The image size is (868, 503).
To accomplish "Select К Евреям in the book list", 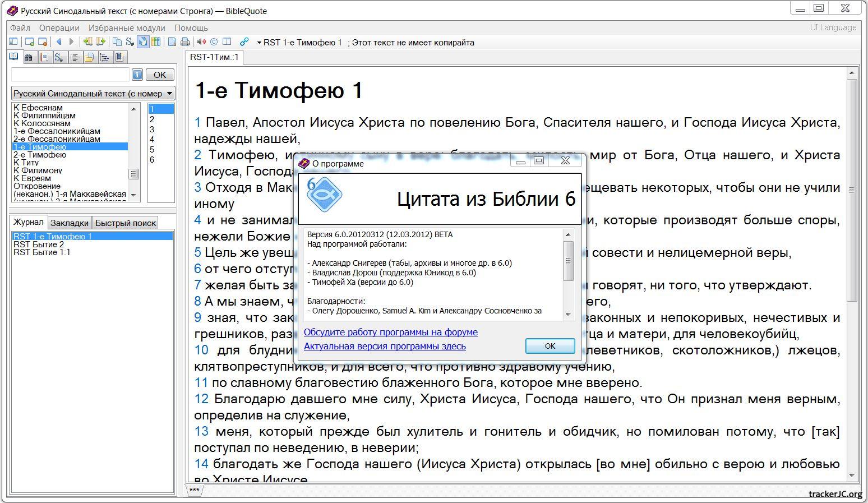I will pyautogui.click(x=32, y=178).
